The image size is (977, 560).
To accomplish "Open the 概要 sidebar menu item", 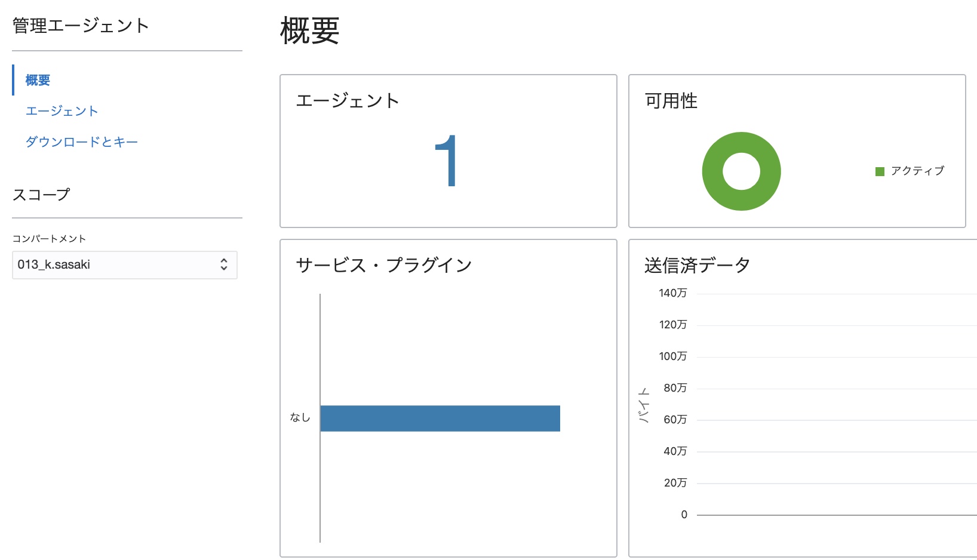I will [38, 80].
